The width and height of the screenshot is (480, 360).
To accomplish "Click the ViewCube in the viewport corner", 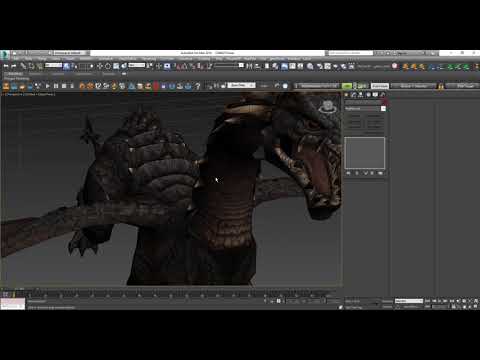I will 327,107.
